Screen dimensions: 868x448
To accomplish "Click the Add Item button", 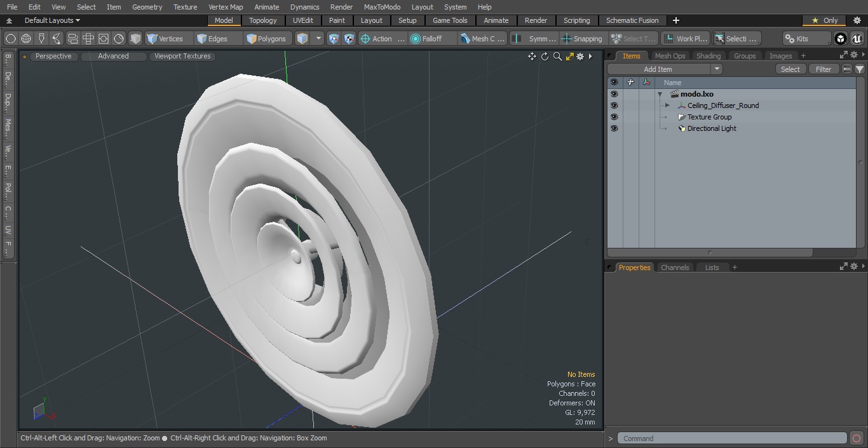I will (658, 69).
